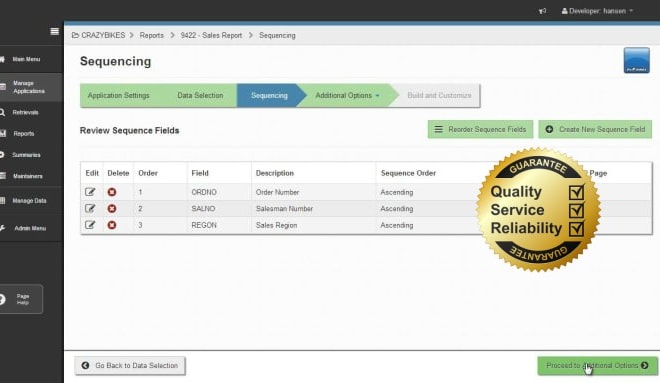Click the 9422 - Sales Report breadcrumb

coord(211,35)
